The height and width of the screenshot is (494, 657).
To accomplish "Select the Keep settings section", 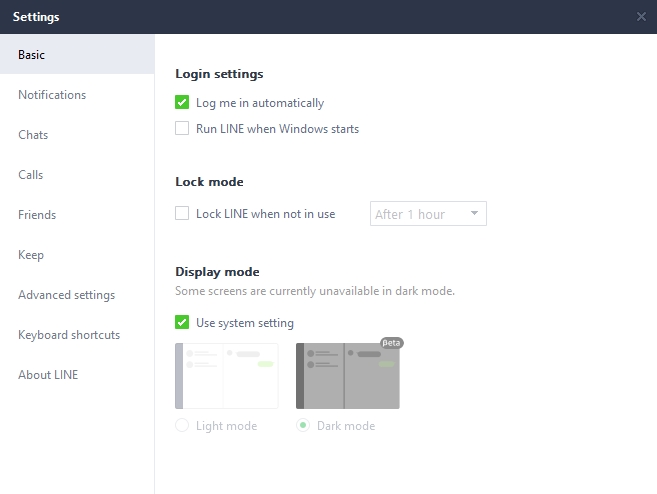I will coord(77,255).
